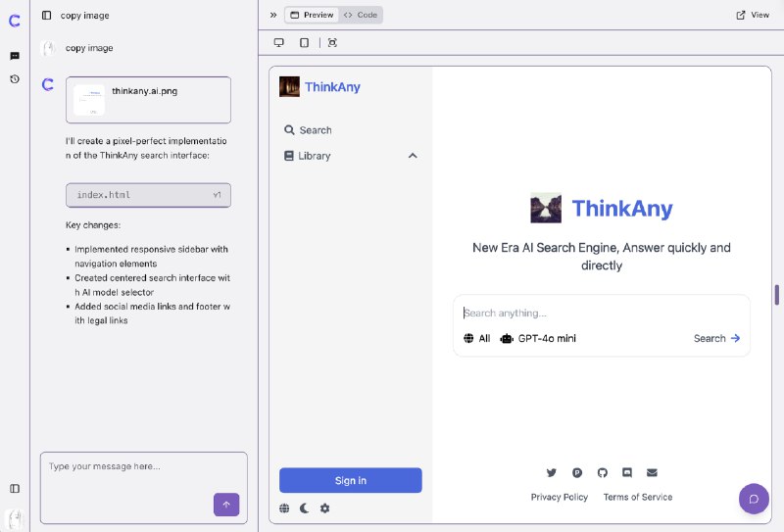Open the Privacy Policy link

(560, 497)
